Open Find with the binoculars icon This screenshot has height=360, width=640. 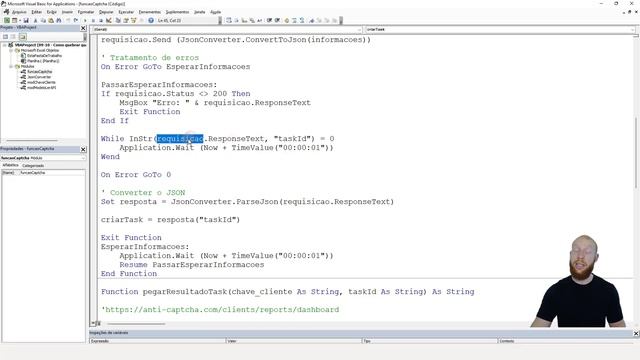coord(59,20)
